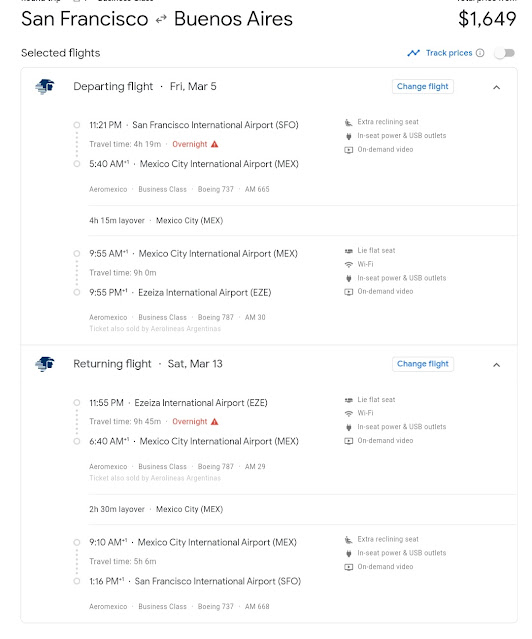Click the round-trip arrows between the city names

pyautogui.click(x=161, y=19)
